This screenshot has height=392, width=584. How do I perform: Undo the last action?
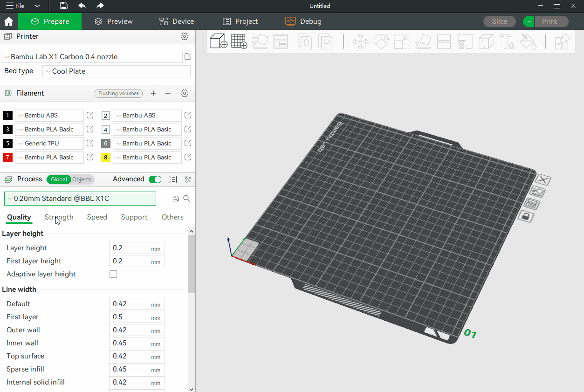point(82,6)
